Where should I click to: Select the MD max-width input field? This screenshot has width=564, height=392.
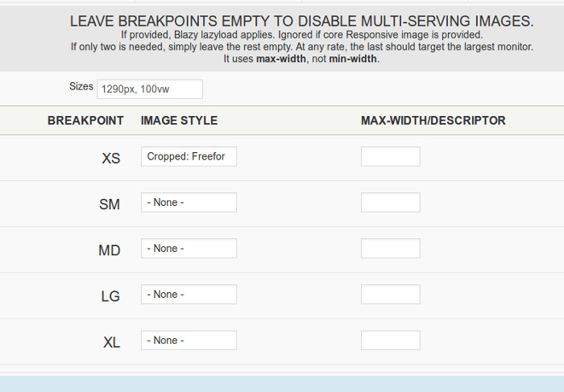390,249
